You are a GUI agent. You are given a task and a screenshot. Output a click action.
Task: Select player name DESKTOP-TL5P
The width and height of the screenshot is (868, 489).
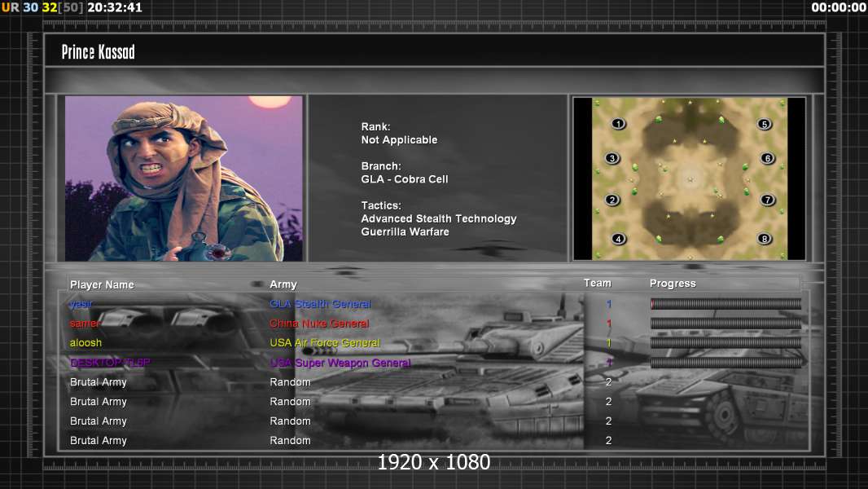pyautogui.click(x=110, y=363)
